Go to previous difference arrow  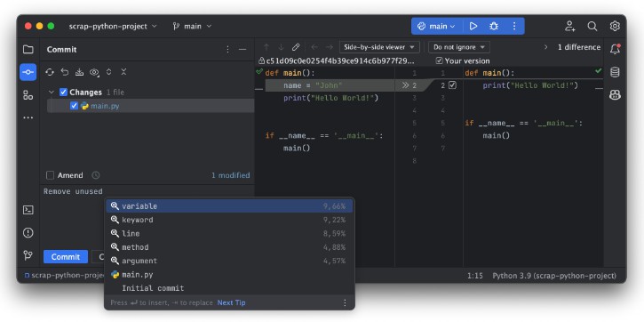point(266,47)
